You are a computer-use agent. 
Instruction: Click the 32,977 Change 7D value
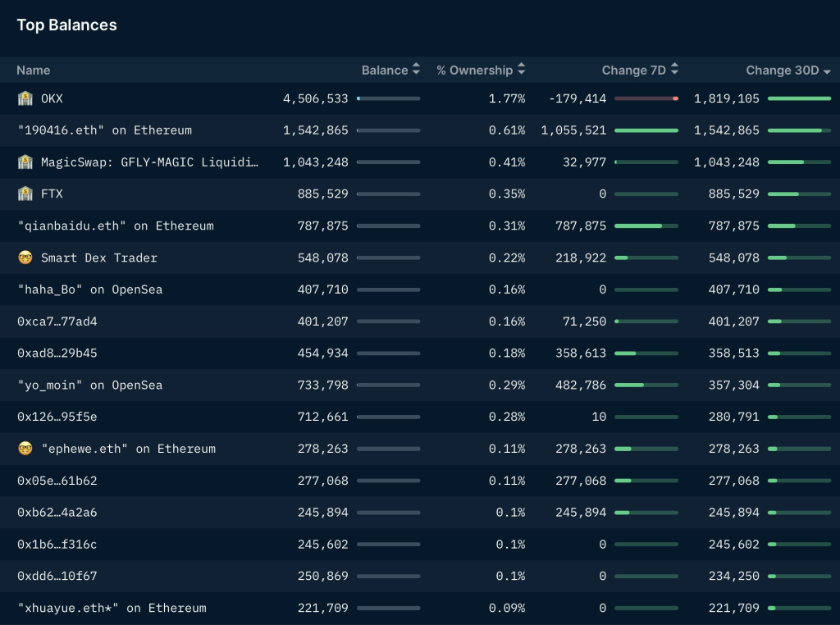click(584, 162)
